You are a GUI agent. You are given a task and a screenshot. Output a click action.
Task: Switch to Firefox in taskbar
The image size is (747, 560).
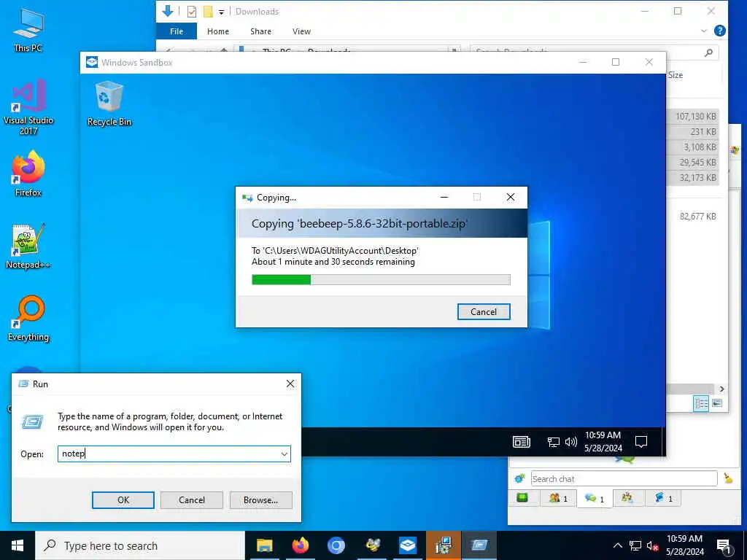300,545
